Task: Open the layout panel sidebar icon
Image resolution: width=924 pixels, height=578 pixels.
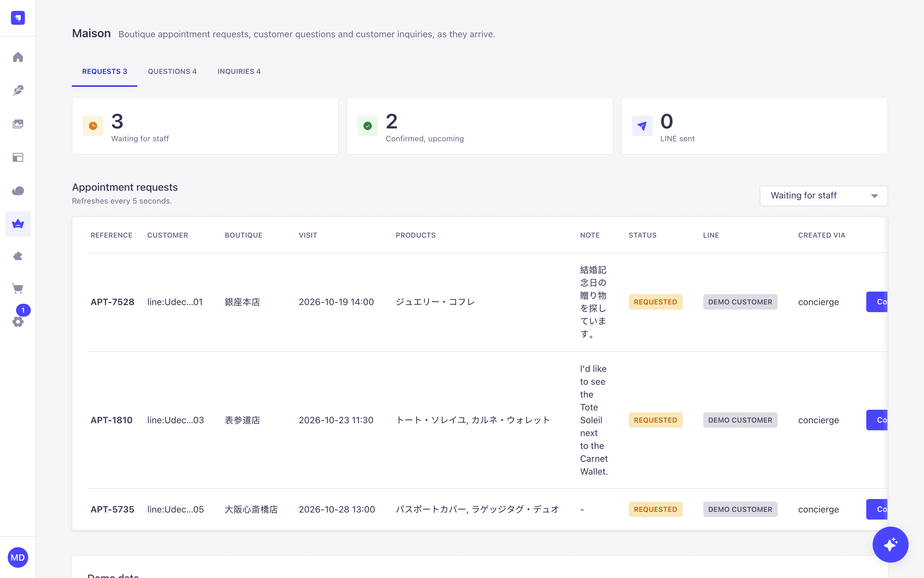Action: (x=18, y=157)
